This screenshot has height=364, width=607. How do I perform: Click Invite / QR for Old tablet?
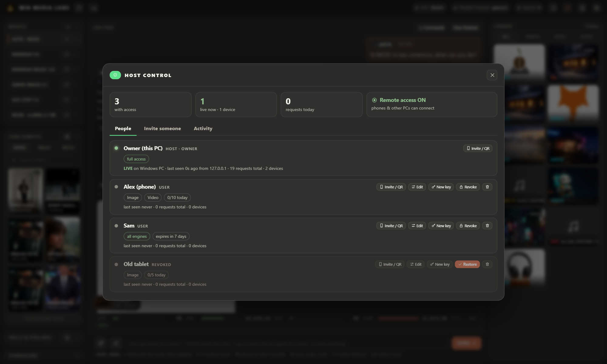coord(390,264)
